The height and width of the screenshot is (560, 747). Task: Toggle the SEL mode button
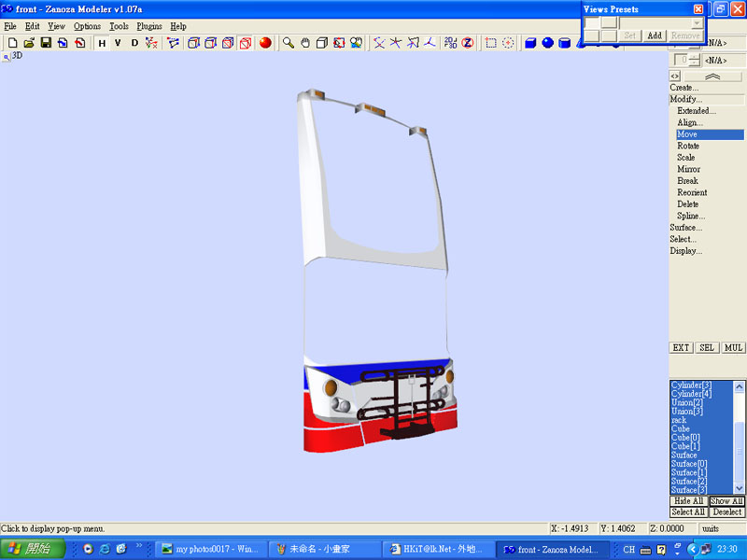708,347
